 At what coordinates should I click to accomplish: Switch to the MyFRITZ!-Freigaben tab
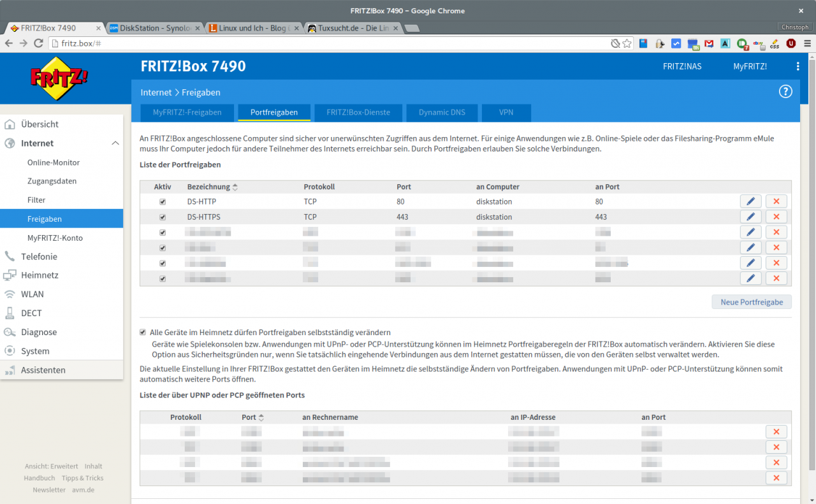187,113
